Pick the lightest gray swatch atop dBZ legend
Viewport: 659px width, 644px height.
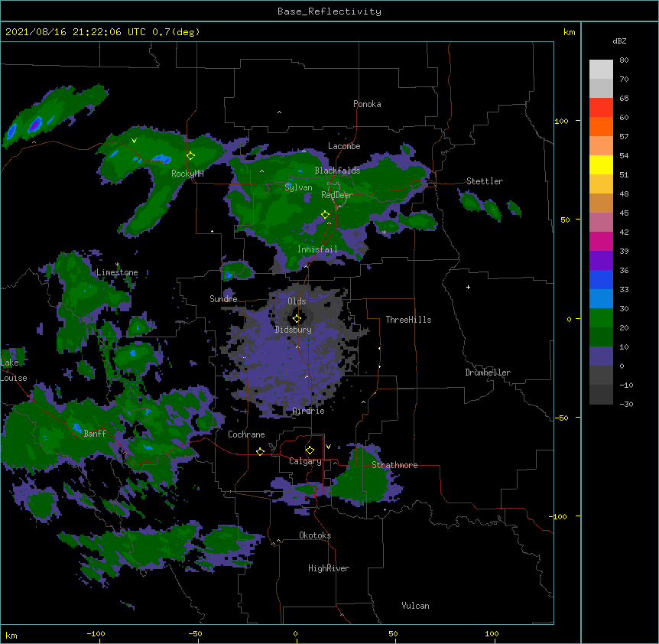[601, 70]
